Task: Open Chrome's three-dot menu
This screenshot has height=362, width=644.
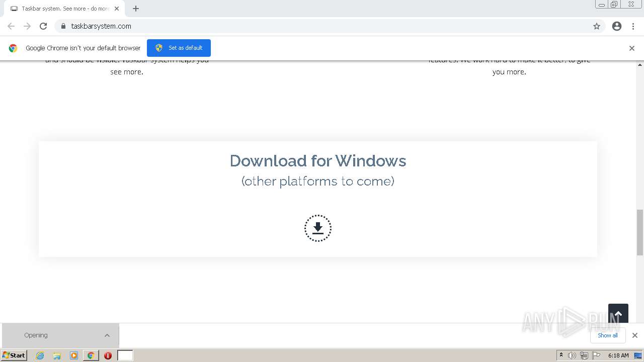Action: coord(633,26)
